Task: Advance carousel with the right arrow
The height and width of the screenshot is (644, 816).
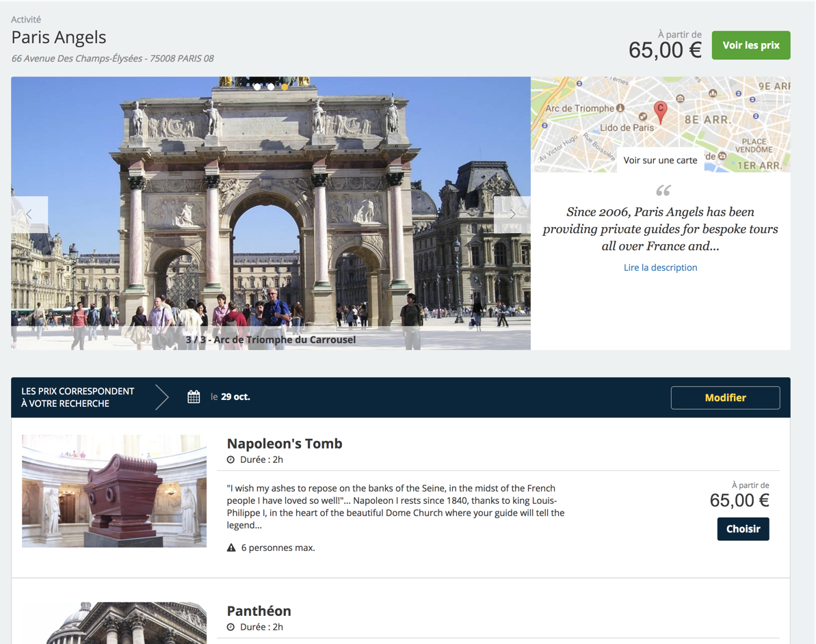Action: point(512,214)
